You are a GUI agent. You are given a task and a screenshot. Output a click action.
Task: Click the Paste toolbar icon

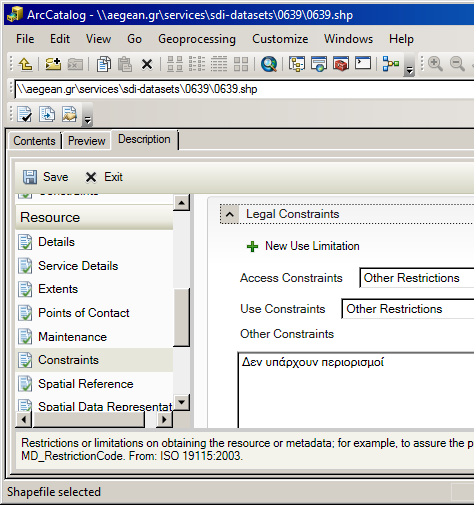(125, 64)
